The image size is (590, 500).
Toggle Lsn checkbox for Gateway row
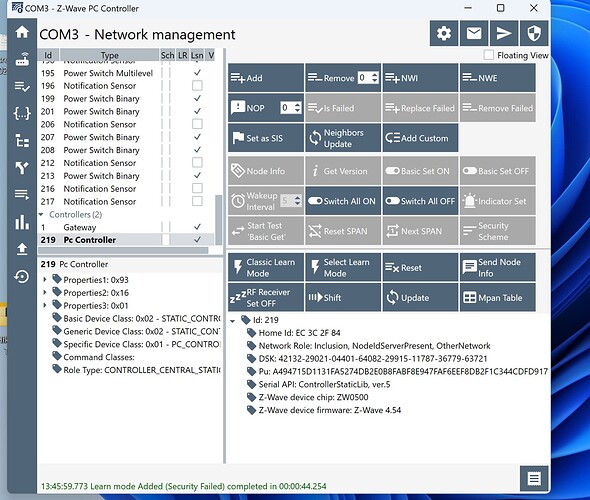point(197,227)
